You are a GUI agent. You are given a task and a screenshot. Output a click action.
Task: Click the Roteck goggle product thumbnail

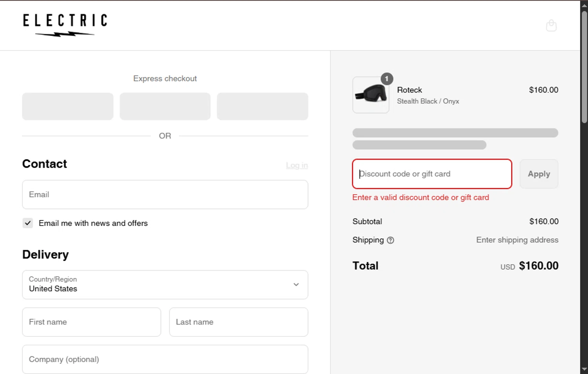pyautogui.click(x=371, y=95)
